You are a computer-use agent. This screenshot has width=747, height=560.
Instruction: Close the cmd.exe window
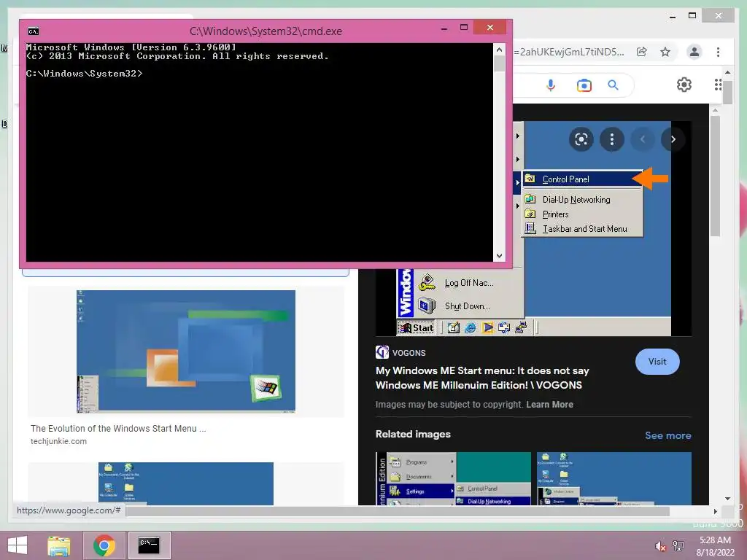coord(489,28)
